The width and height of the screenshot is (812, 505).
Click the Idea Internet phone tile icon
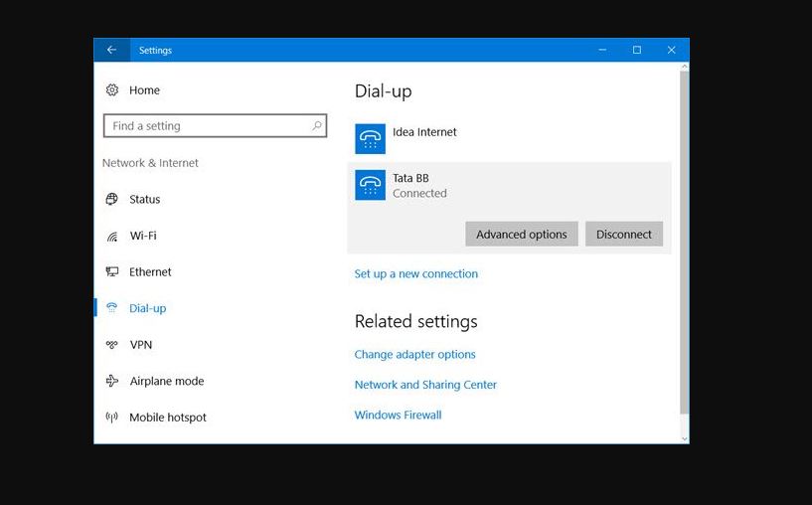point(371,139)
